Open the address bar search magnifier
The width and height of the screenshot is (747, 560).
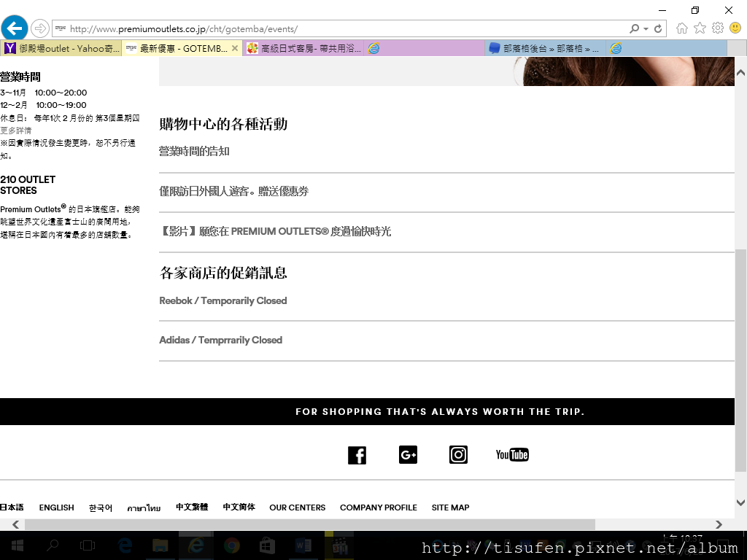point(634,28)
